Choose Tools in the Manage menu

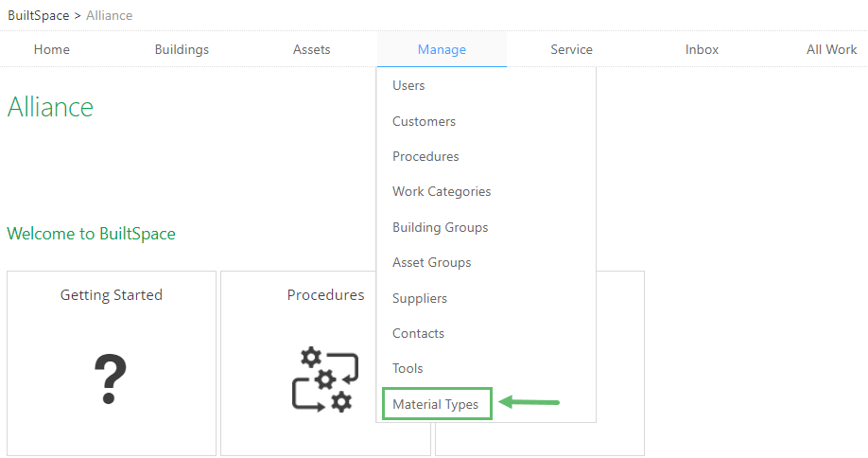(x=408, y=368)
